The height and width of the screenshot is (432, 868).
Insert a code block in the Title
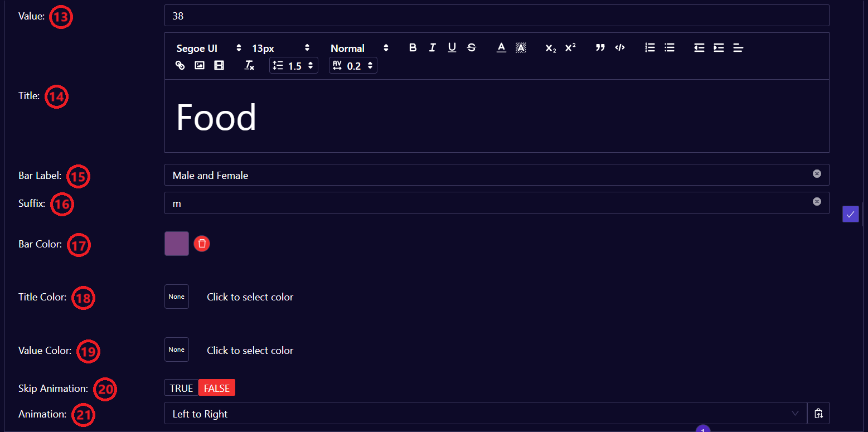[x=619, y=48]
